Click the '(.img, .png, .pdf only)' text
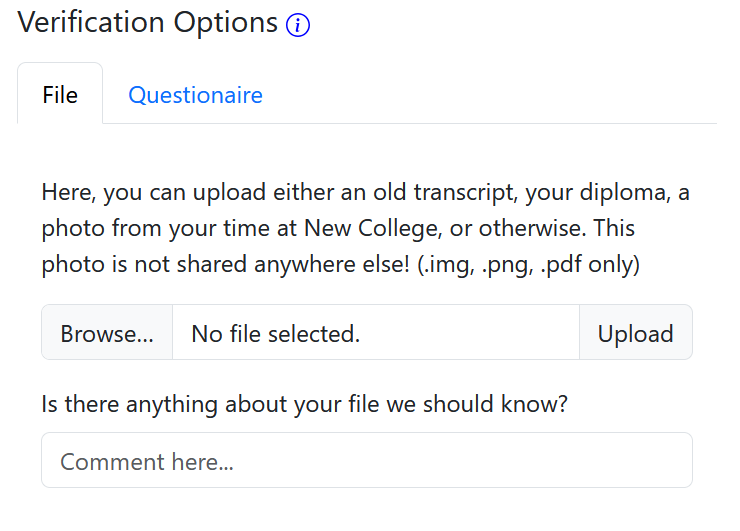This screenshot has height=531, width=740. [x=526, y=266]
